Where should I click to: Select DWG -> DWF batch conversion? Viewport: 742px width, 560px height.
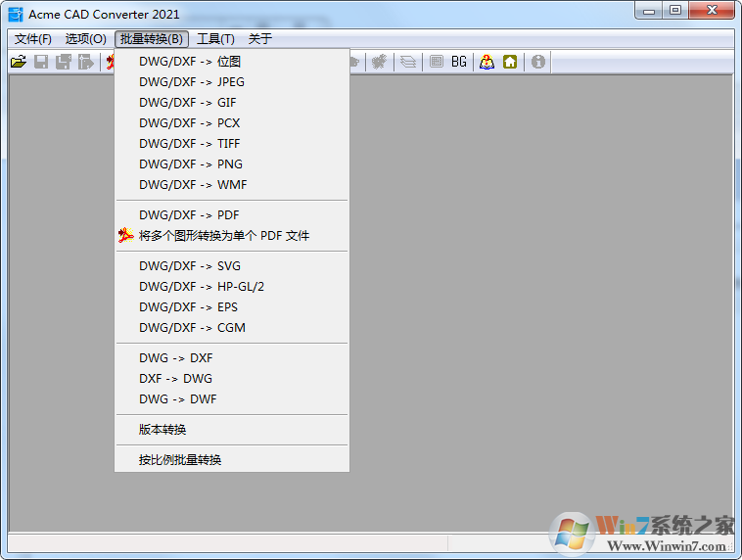[232, 399]
